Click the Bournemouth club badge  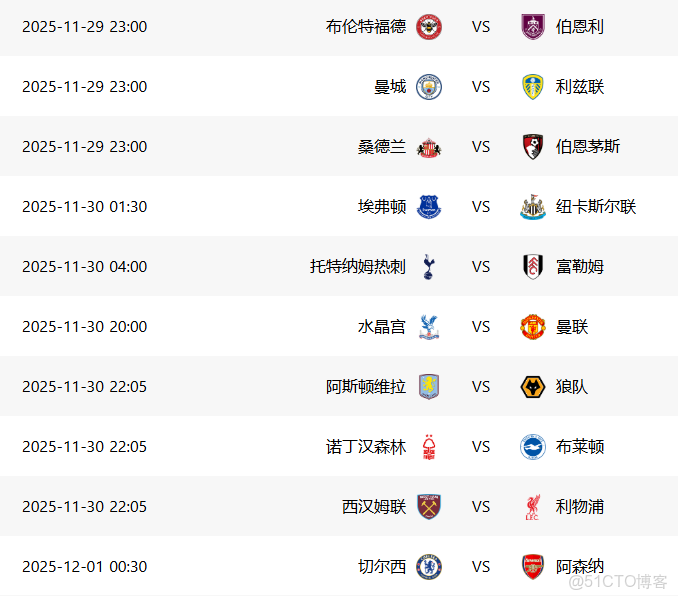(x=533, y=147)
